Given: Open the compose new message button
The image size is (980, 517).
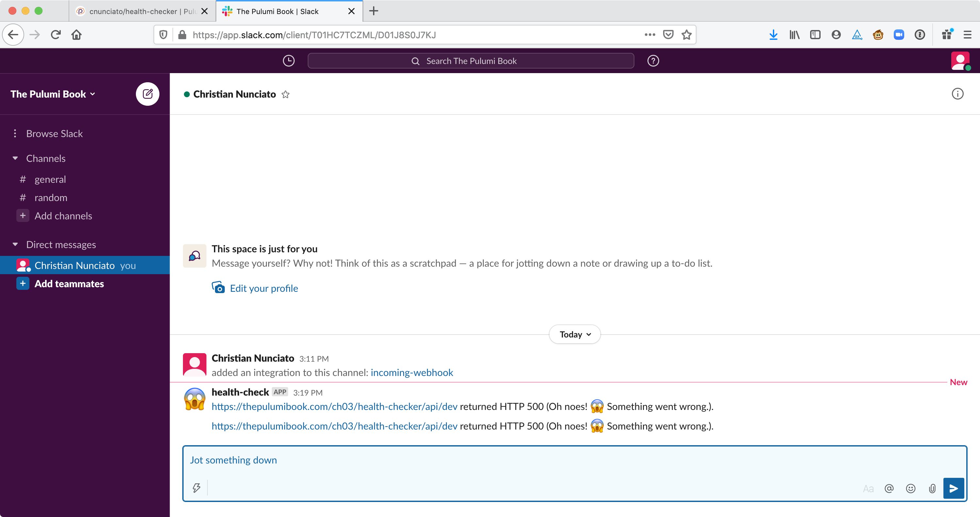Looking at the screenshot, I should pyautogui.click(x=148, y=94).
